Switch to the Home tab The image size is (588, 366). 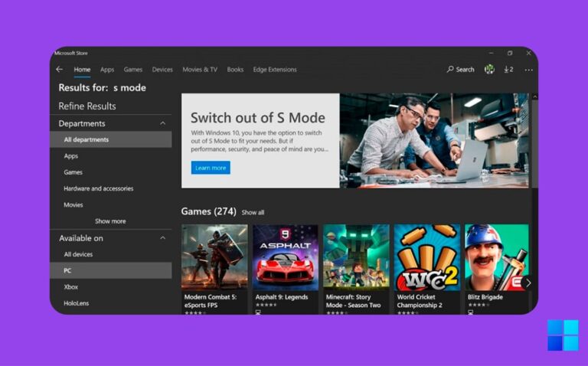(82, 70)
